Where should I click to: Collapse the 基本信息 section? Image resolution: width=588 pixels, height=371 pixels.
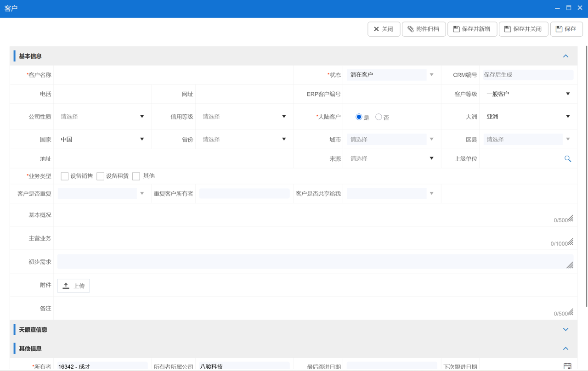[x=565, y=56]
